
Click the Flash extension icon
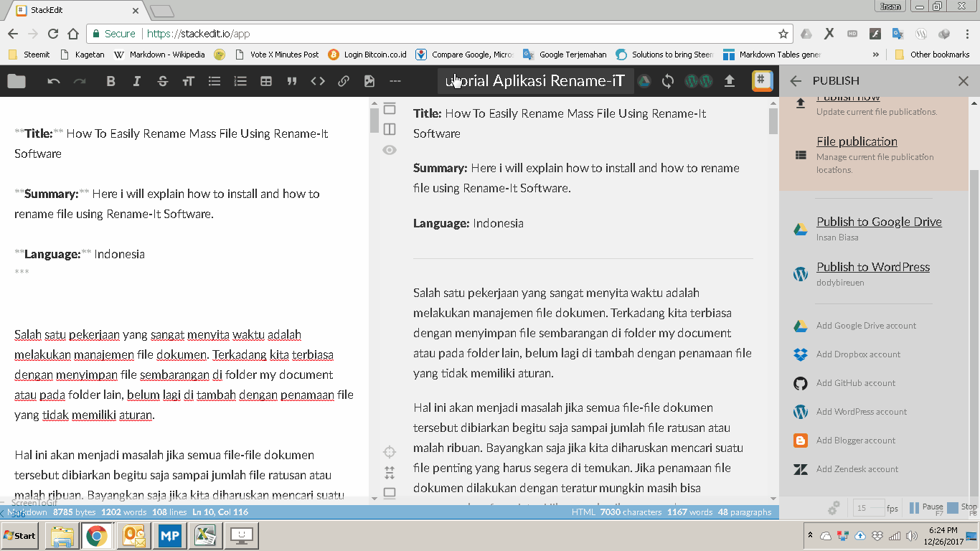[x=875, y=34]
